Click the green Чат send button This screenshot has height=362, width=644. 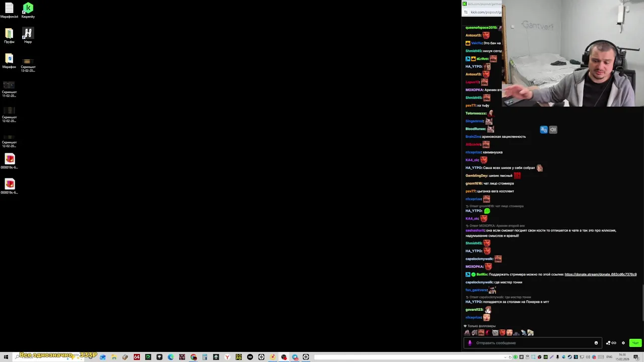coord(635,343)
